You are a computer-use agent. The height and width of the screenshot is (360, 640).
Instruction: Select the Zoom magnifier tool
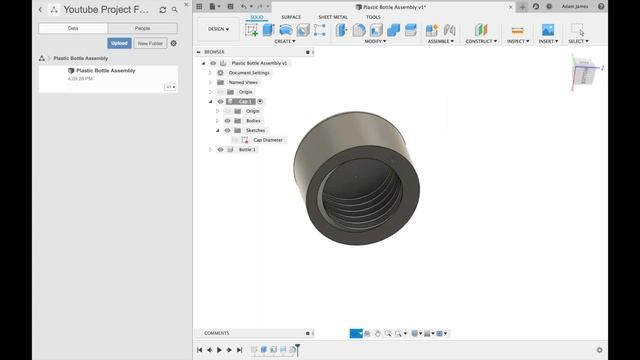tap(388, 333)
